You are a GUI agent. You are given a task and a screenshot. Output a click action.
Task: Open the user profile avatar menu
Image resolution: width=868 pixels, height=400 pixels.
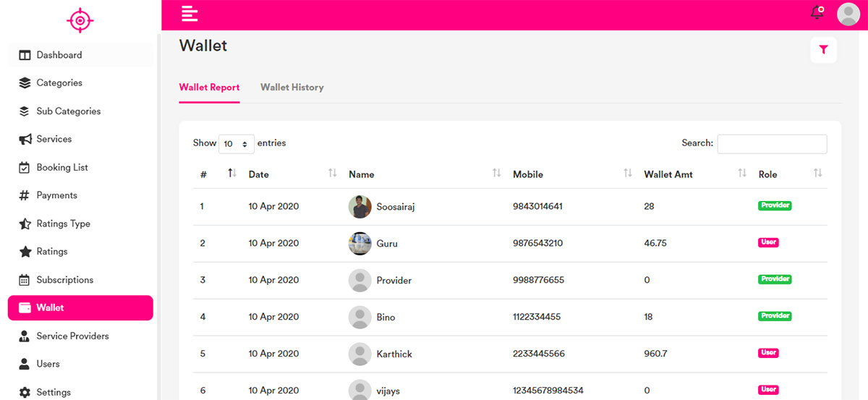coord(848,14)
